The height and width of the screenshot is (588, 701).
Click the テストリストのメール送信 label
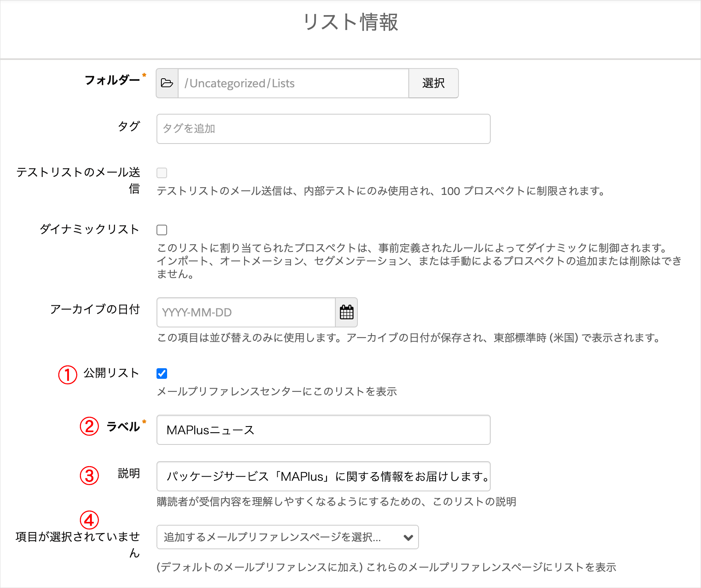(78, 180)
